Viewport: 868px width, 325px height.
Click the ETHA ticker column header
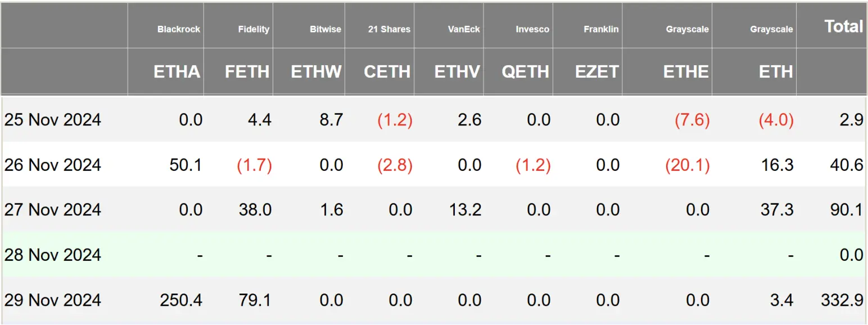coord(177,72)
